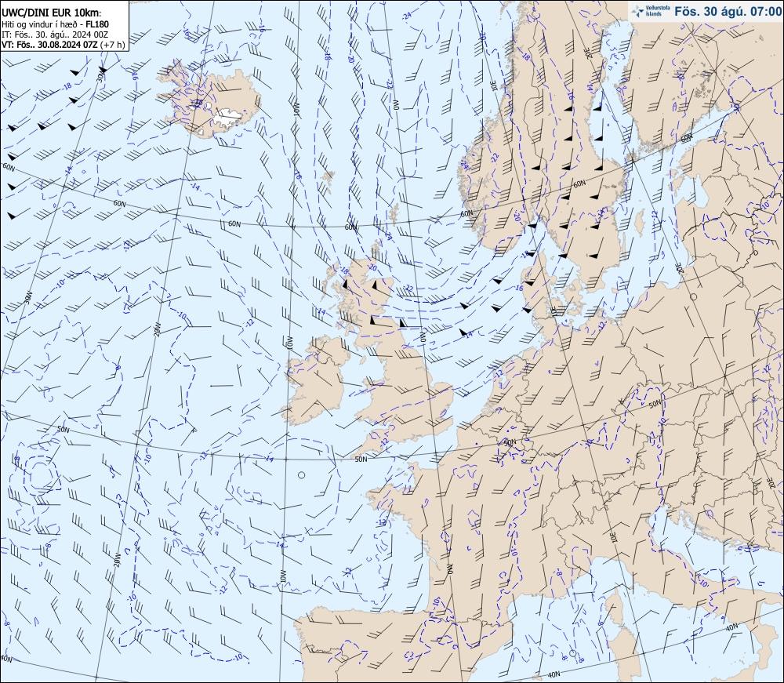The height and width of the screenshot is (683, 784).
Task: Click the '30W' label northwest of Iceland
Action: [x=100, y=76]
